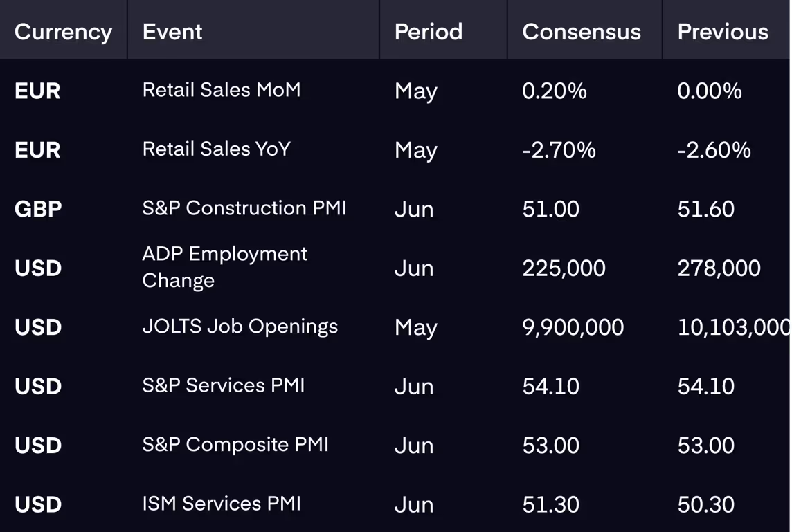Viewport: 792px width, 532px height.
Task: Click the Currency column header
Action: (x=63, y=32)
